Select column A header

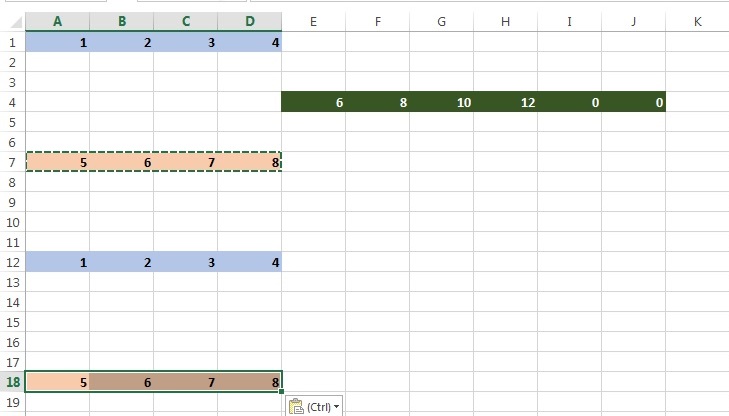tap(57, 21)
